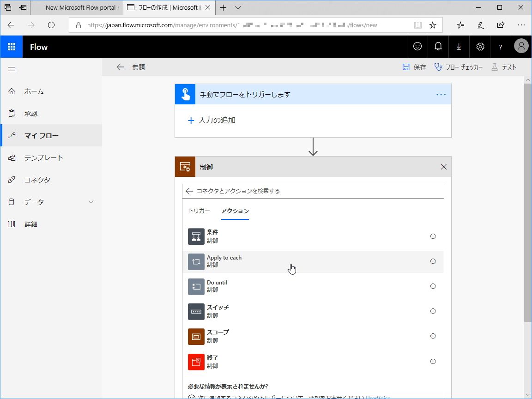Select Do until action
This screenshot has width=532, height=399.
[x=313, y=286]
